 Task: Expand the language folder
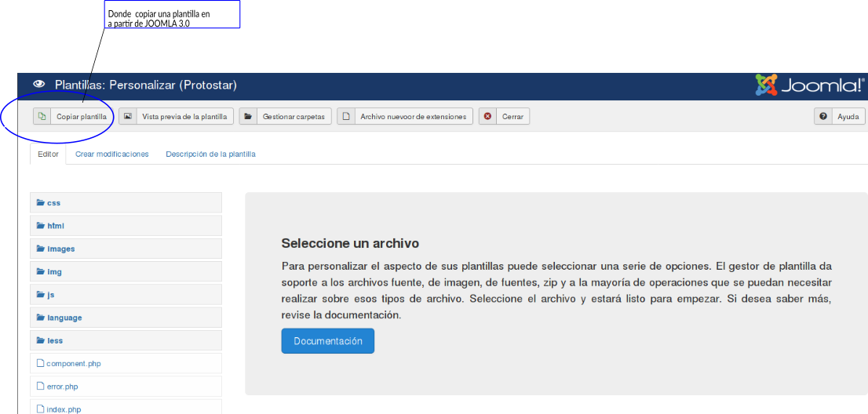pyautogui.click(x=126, y=318)
